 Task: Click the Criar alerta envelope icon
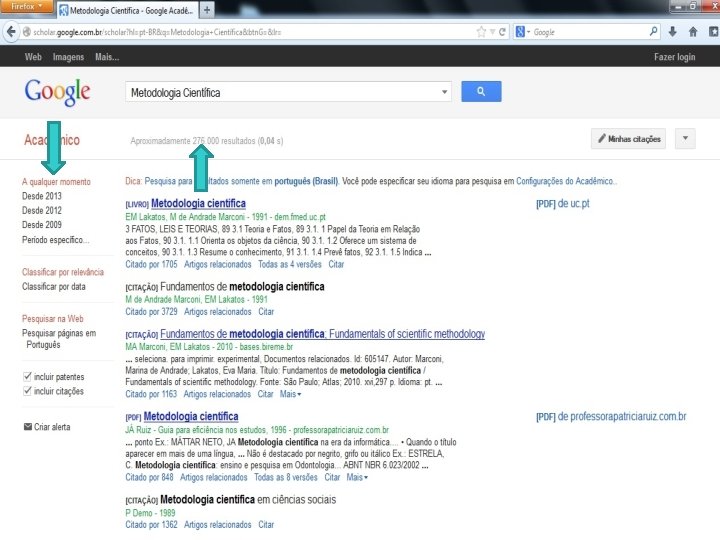[28, 427]
